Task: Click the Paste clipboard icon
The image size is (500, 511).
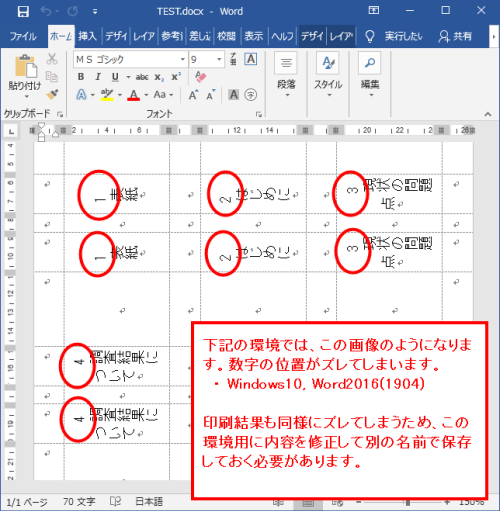Action: pyautogui.click(x=25, y=67)
